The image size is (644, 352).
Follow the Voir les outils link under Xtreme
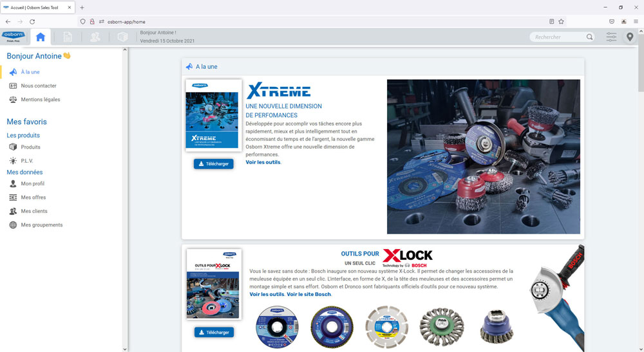click(x=263, y=162)
